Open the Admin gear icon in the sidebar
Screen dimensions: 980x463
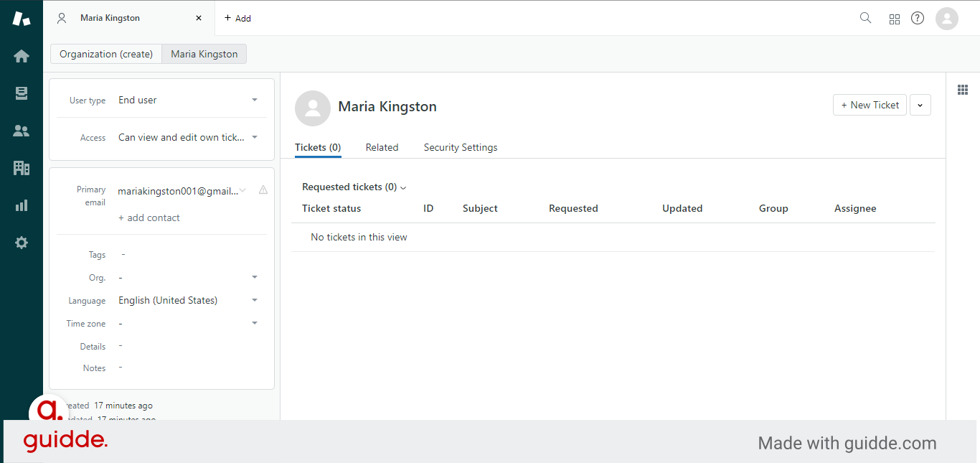tap(22, 242)
